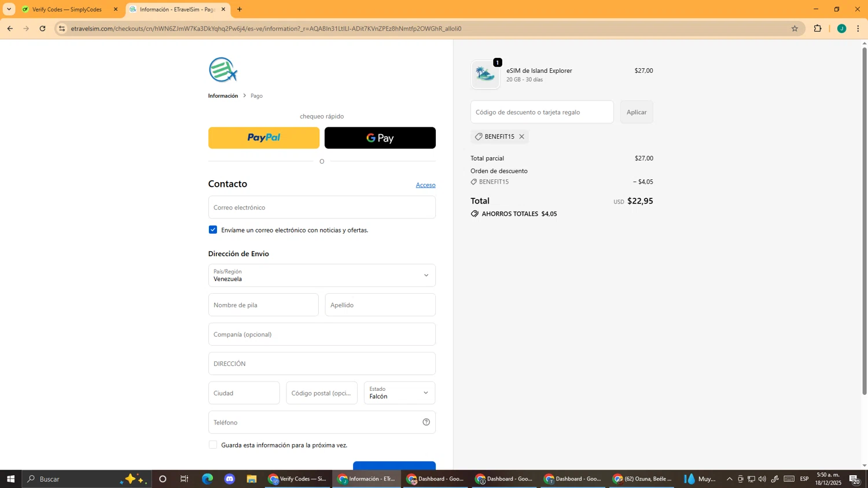Switch to Ozuna YouTube Chrome taskbar window
Viewport: 868px width, 488px height.
click(642, 479)
